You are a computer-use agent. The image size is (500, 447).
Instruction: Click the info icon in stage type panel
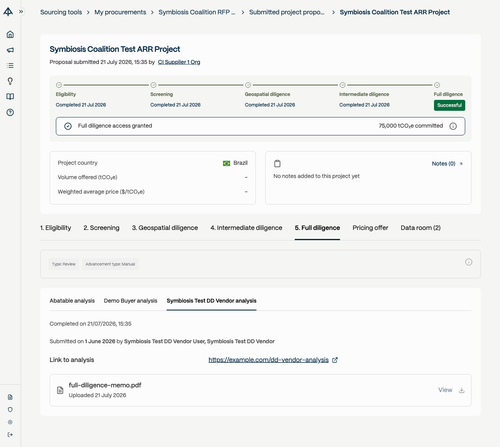tap(469, 262)
